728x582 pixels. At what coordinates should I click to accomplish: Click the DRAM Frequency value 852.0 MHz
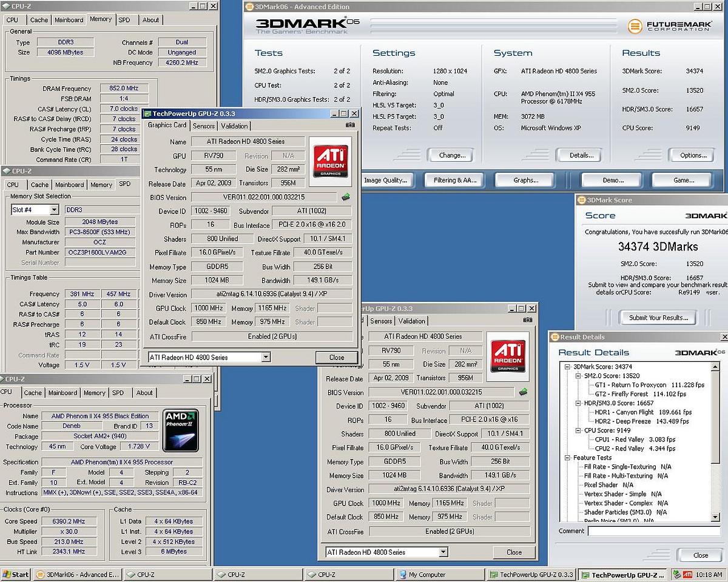(x=124, y=89)
